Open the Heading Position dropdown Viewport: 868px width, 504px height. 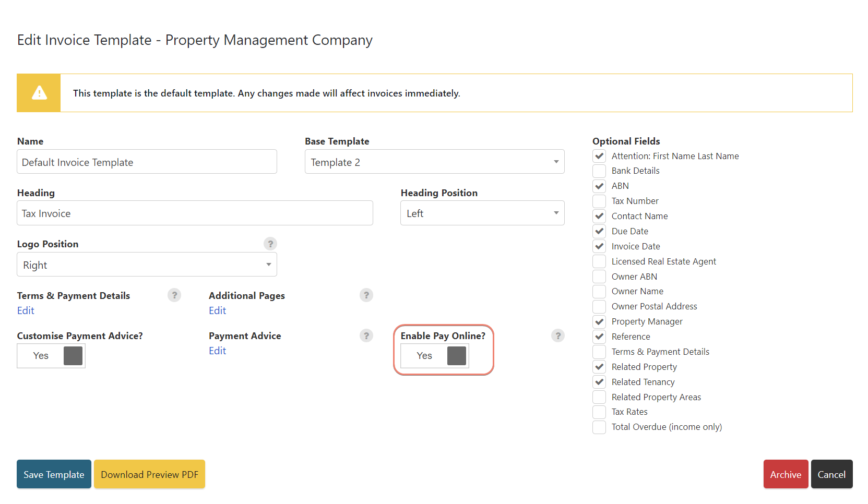coord(482,213)
